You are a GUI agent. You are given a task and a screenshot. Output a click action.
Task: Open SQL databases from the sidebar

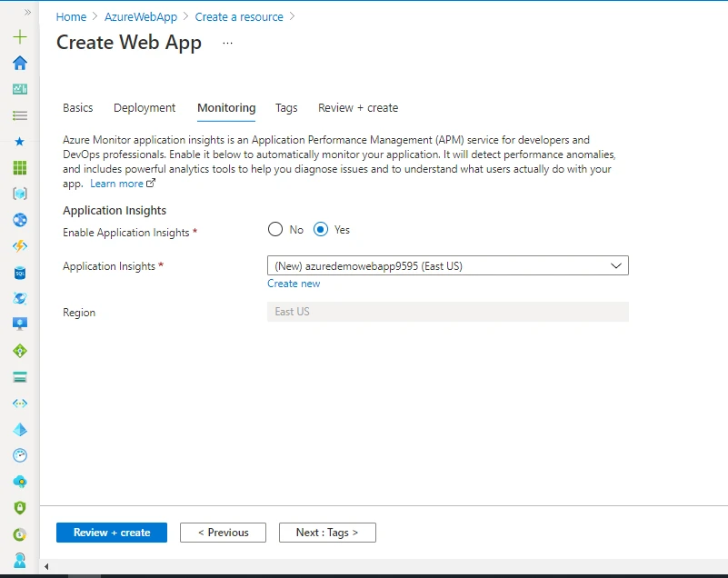point(19,272)
